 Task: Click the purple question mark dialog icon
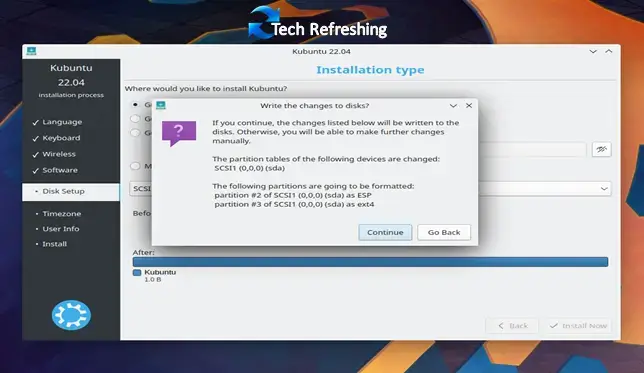(x=179, y=133)
